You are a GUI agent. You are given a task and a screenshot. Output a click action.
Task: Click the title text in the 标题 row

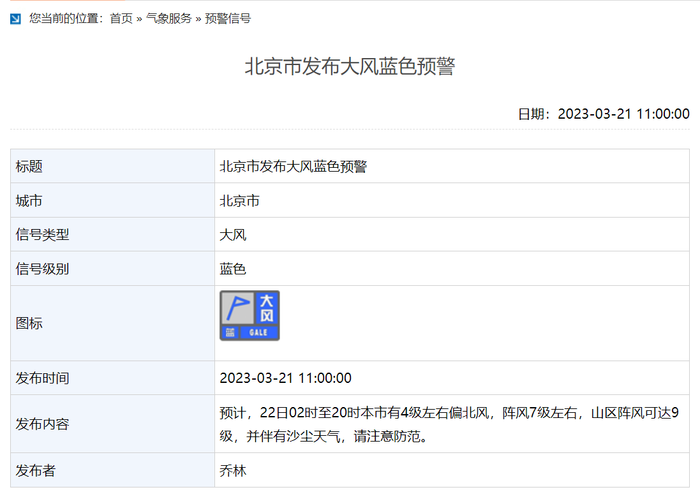pyautogui.click(x=293, y=167)
